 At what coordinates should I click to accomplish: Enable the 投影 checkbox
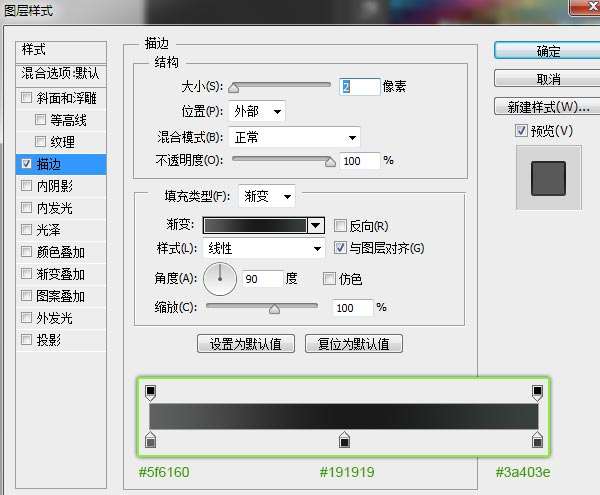[26, 339]
